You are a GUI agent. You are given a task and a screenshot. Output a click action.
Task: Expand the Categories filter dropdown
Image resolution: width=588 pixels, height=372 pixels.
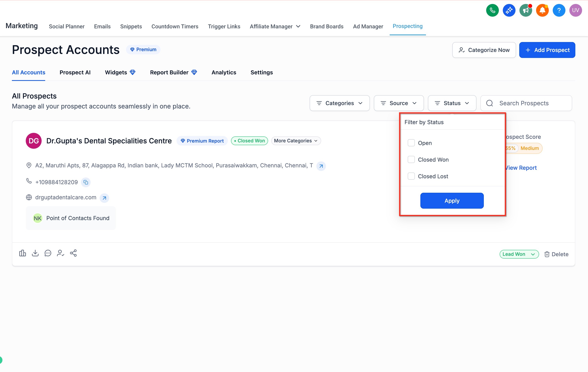pyautogui.click(x=339, y=103)
